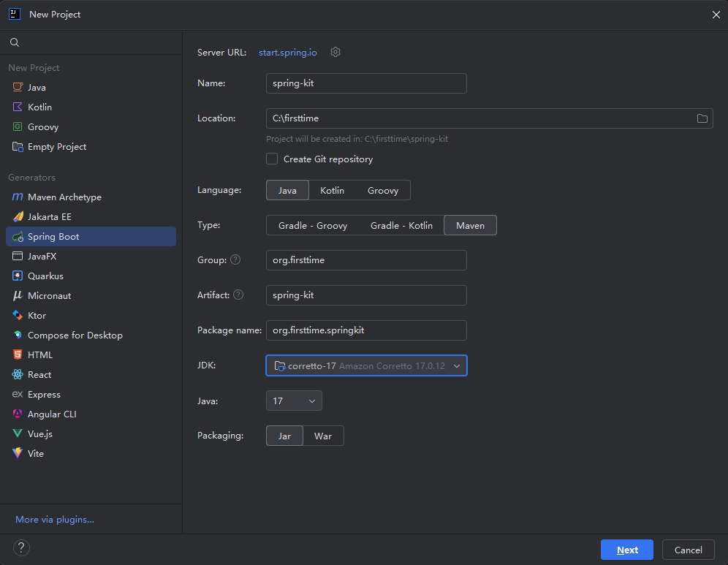The width and height of the screenshot is (728, 565).
Task: Close the New Project dialog
Action: (x=716, y=15)
